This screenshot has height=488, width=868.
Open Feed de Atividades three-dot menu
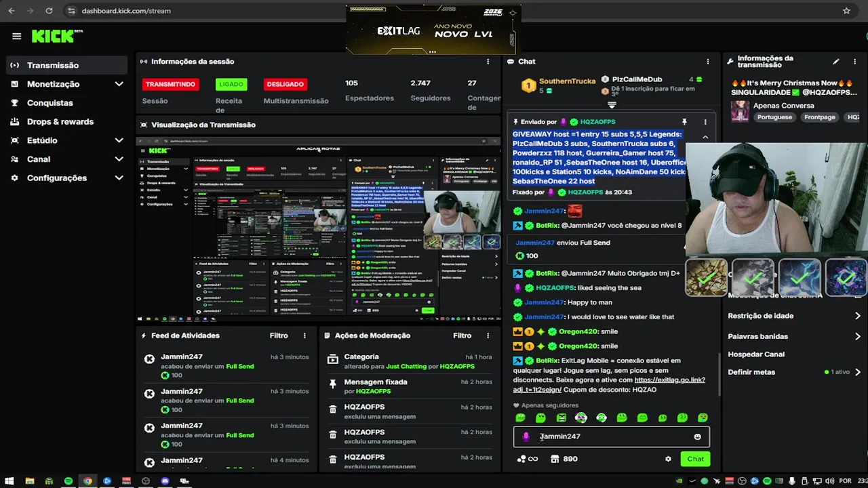tap(304, 335)
